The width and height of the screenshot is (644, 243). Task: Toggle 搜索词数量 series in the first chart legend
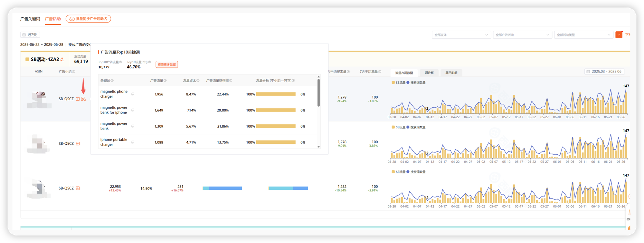tap(416, 83)
